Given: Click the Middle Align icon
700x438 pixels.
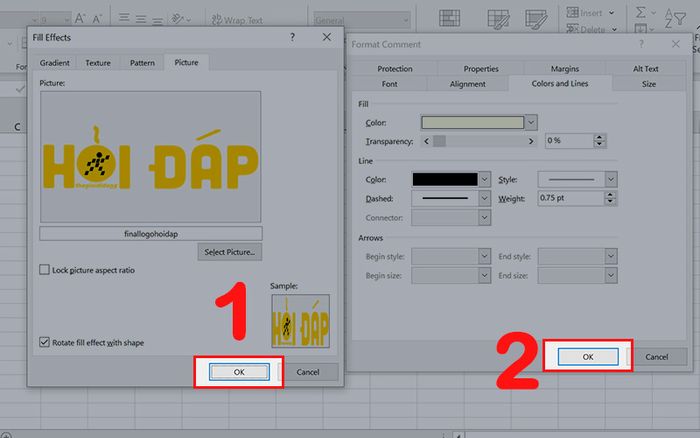Looking at the screenshot, I should point(141,19).
